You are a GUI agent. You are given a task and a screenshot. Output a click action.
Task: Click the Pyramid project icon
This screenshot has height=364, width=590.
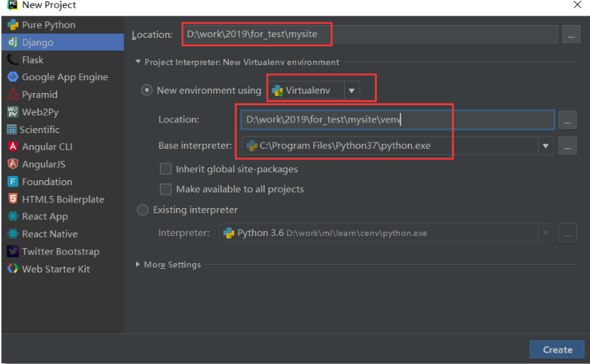point(13,94)
